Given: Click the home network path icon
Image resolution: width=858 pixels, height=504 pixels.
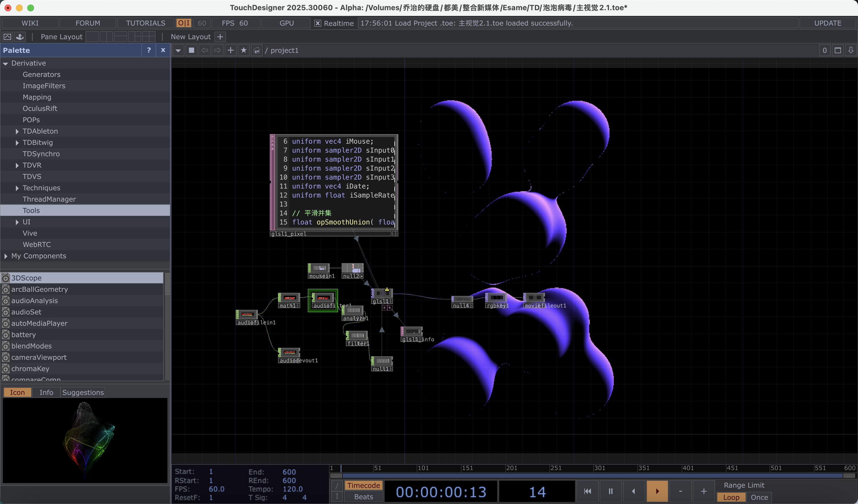Looking at the screenshot, I should (257, 50).
